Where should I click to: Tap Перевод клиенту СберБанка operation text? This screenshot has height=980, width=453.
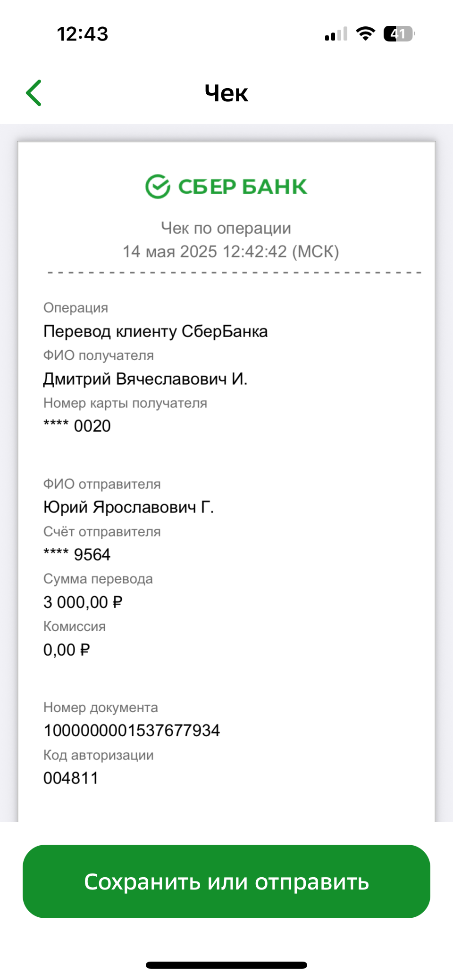(x=156, y=331)
